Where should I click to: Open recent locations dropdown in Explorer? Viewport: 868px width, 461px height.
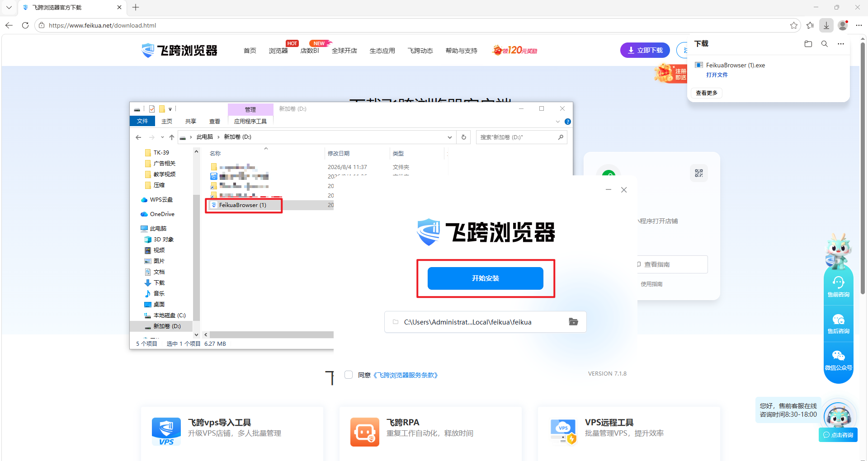[x=162, y=137]
